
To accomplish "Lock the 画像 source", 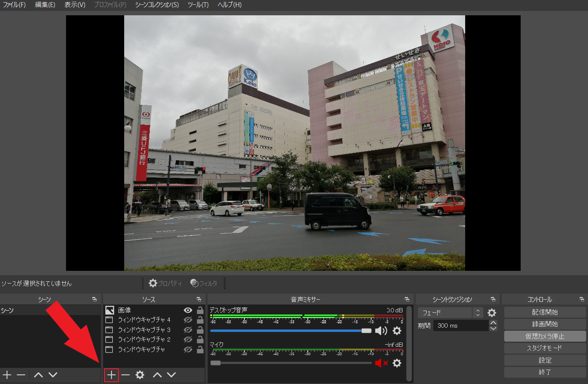I will 200,310.
